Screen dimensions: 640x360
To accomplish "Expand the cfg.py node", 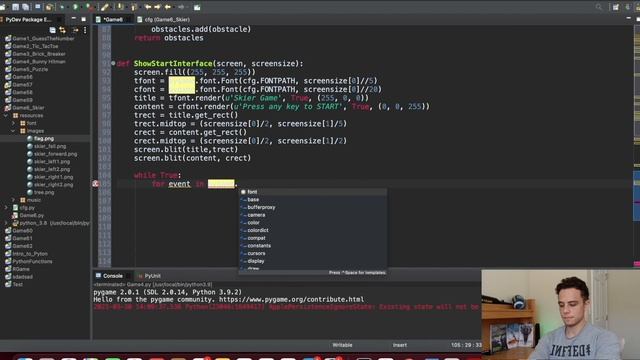I will 6,208.
